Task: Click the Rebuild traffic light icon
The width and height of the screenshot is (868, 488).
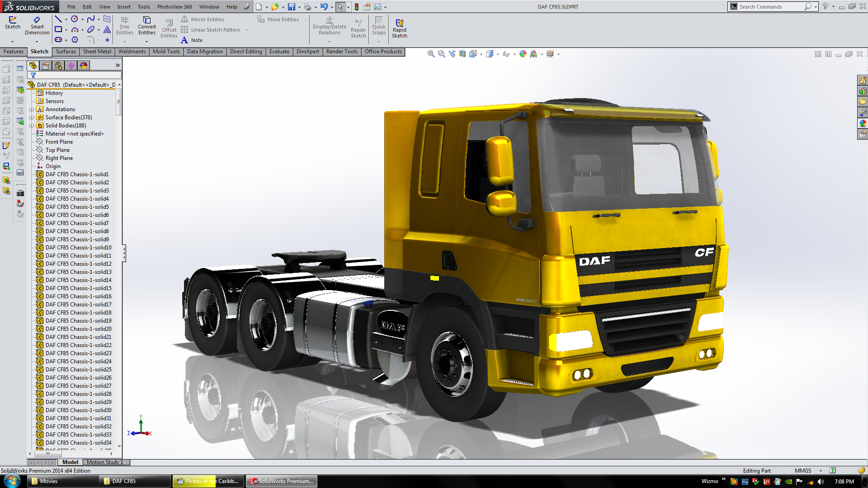Action: [x=357, y=7]
